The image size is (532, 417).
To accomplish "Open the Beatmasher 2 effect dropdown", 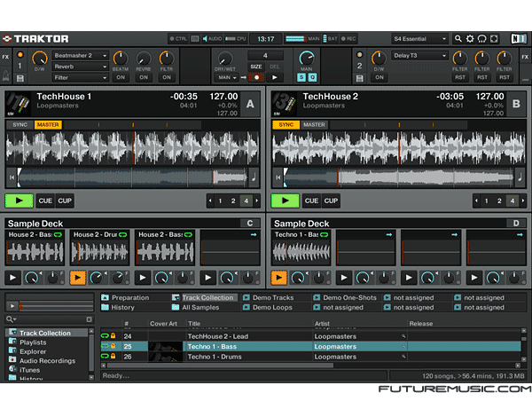I will point(81,55).
